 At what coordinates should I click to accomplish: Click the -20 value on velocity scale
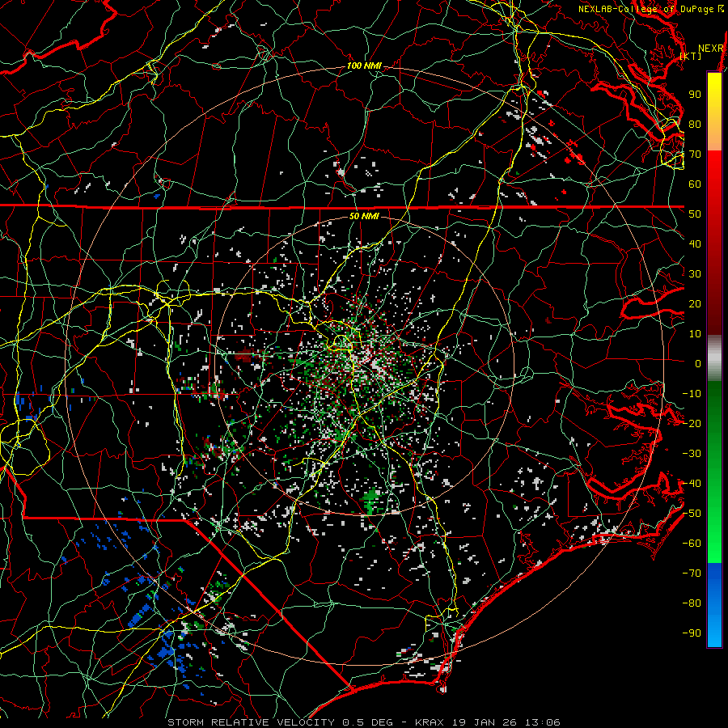click(692, 424)
